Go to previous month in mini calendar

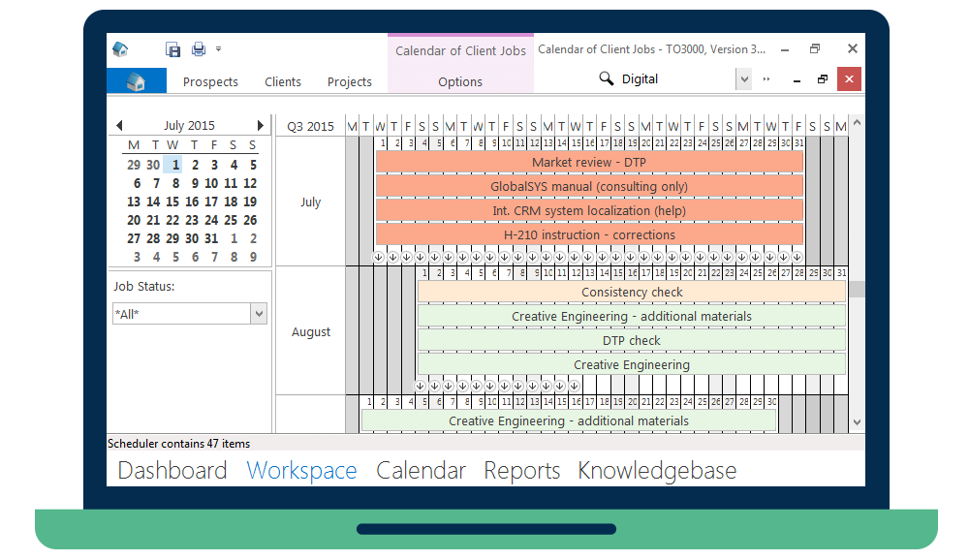pos(119,126)
